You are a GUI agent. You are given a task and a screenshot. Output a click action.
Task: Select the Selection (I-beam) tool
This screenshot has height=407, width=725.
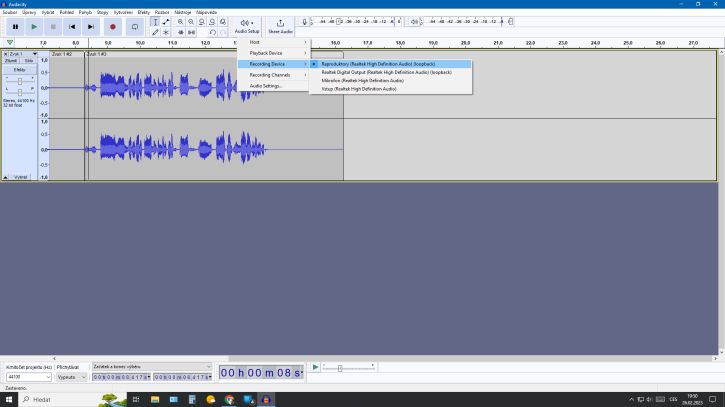coord(155,22)
